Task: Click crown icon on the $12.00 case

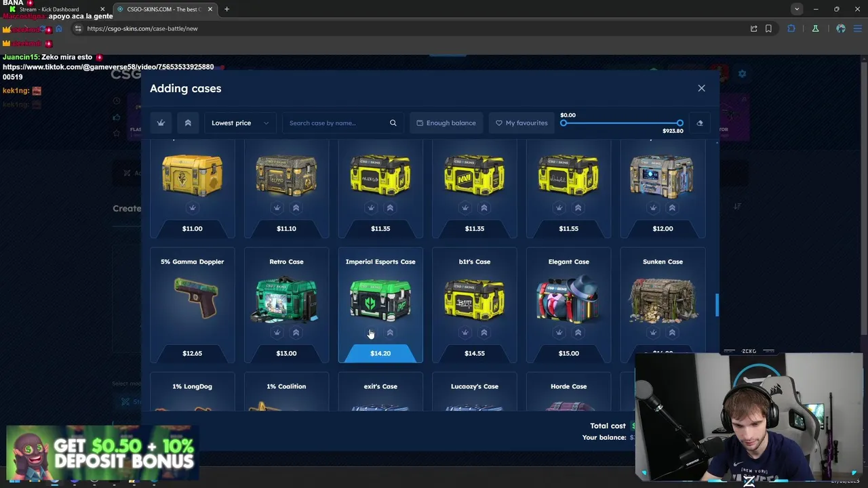Action: (653, 208)
